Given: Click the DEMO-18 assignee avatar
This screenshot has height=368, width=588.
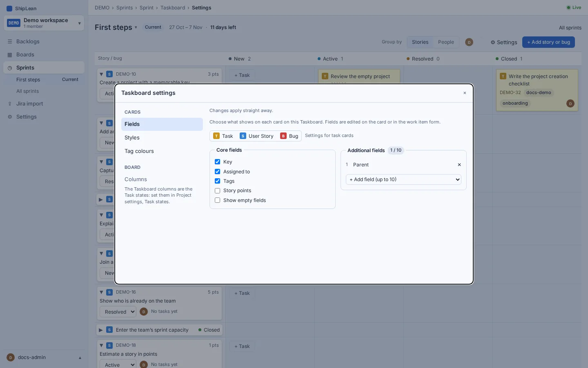Looking at the screenshot, I should [x=144, y=364].
